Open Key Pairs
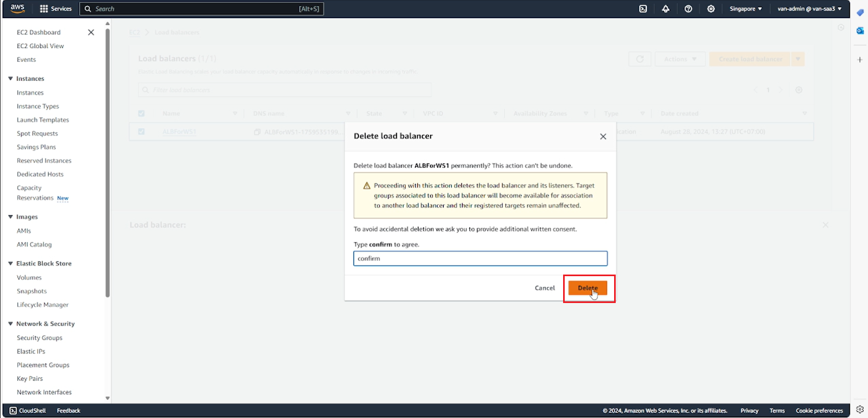This screenshot has width=868, height=418. click(x=30, y=379)
